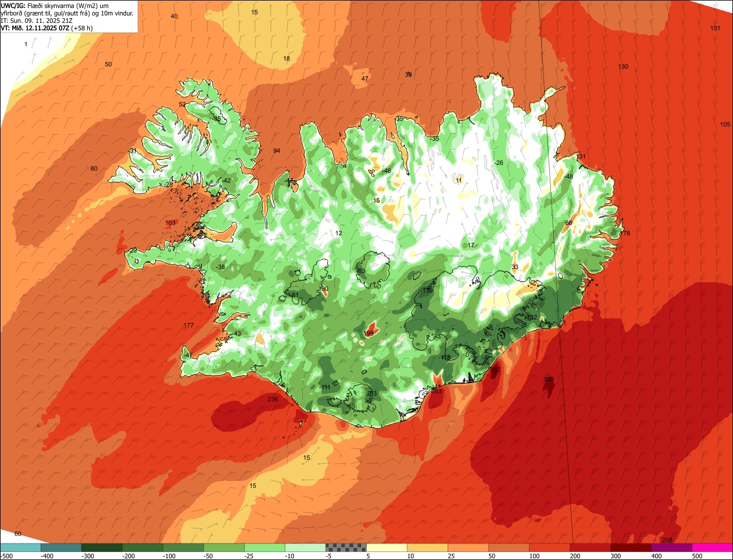This screenshot has width=733, height=560.
Task: Click the map value '29' at the western peninsula
Action: click(133, 250)
